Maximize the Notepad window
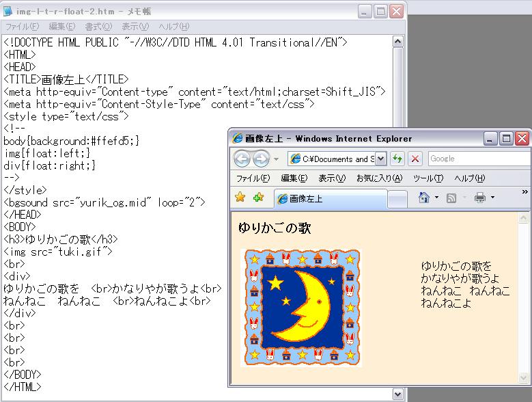 pos(380,12)
